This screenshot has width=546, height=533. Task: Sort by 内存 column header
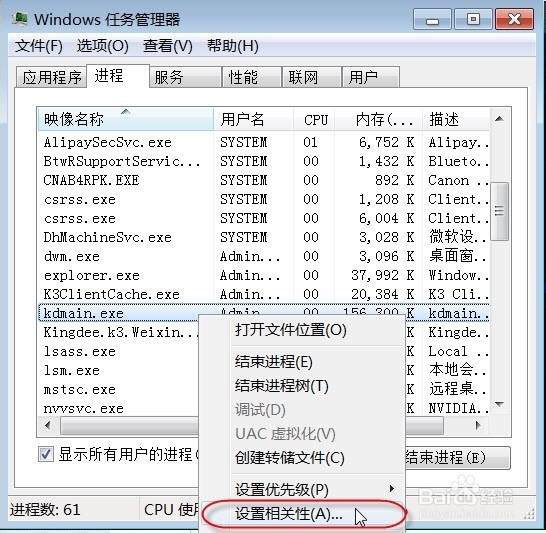click(379, 119)
